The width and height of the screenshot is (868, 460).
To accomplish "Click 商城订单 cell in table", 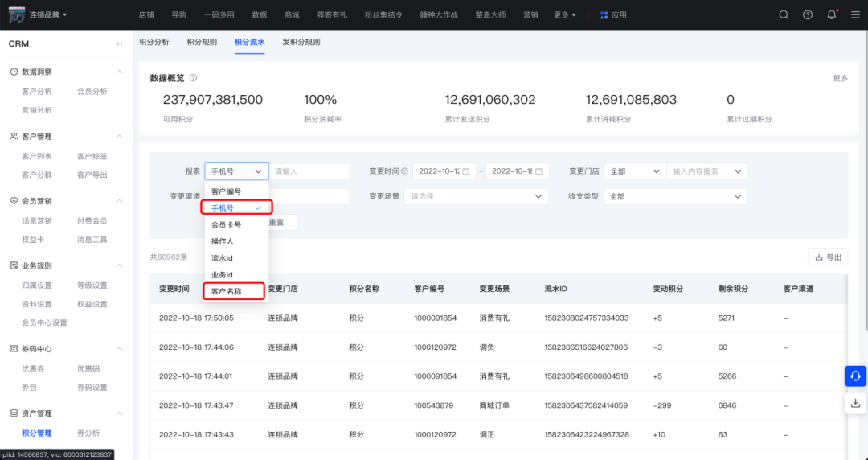I will [494, 405].
